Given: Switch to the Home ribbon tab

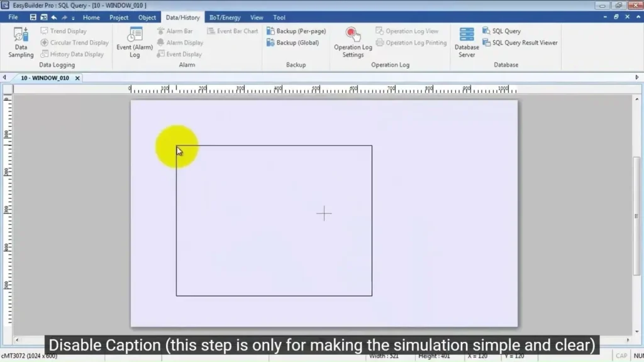Looking at the screenshot, I should coord(91,18).
